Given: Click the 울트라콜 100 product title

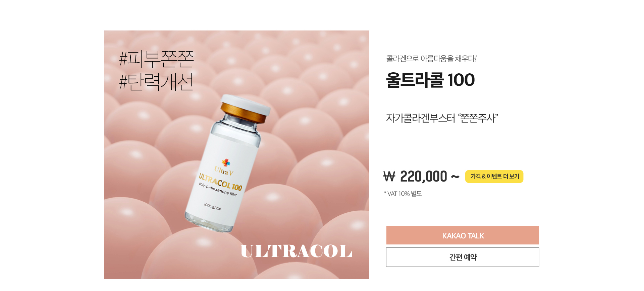Looking at the screenshot, I should [430, 80].
